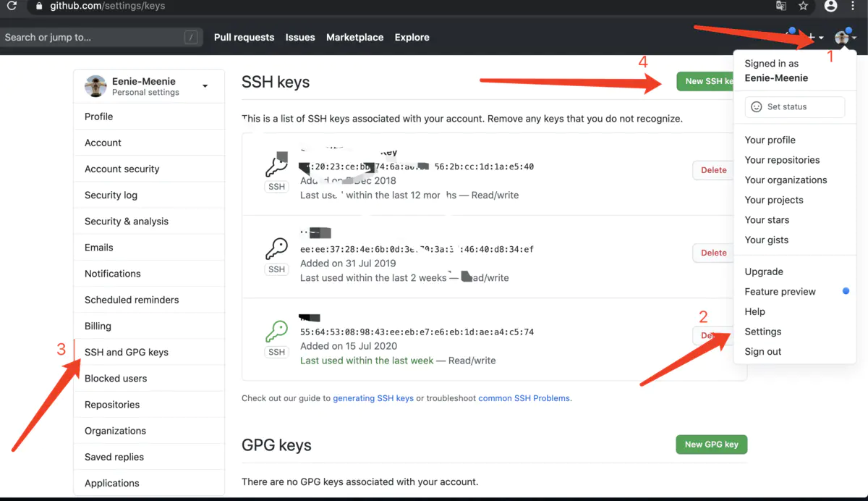This screenshot has height=501, width=868.
Task: Open Billing settings in the sidebar
Action: 149,326
